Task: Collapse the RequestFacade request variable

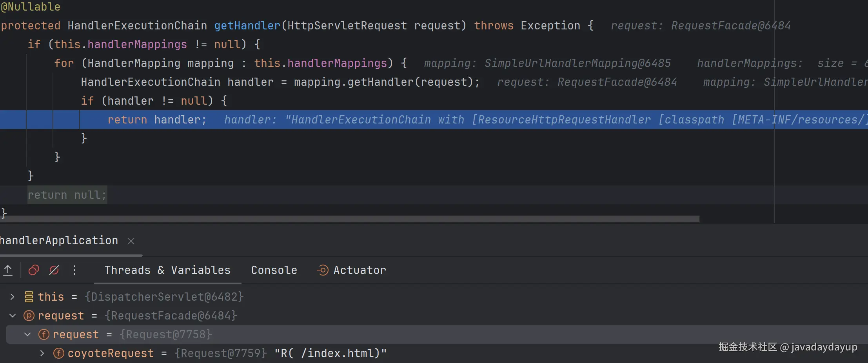Action: point(12,316)
